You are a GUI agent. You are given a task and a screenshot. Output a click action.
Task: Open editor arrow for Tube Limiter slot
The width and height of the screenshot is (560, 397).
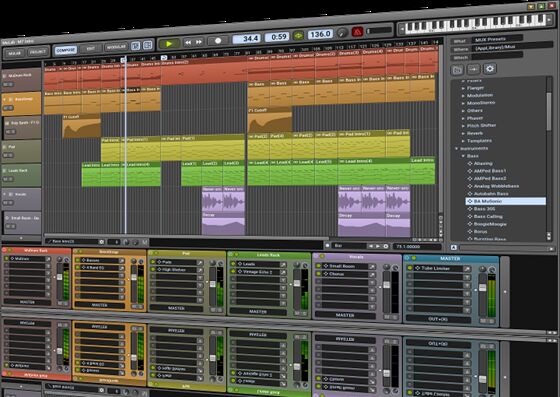(466, 268)
